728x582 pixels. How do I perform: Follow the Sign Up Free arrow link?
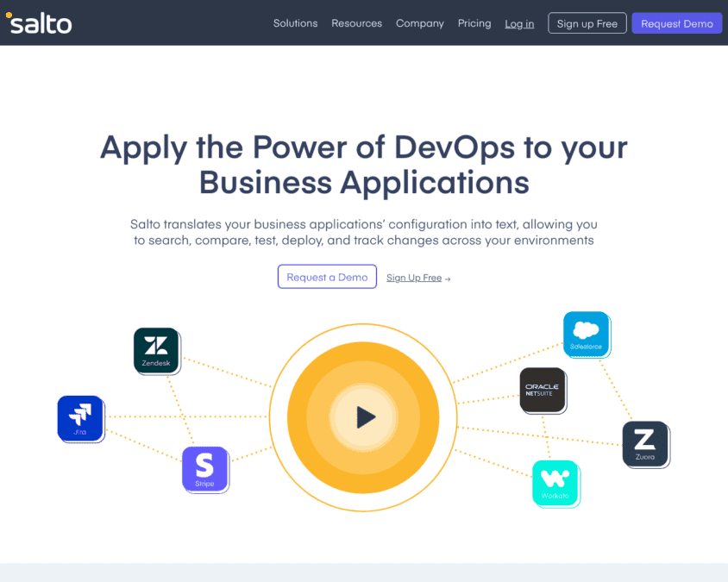click(418, 278)
